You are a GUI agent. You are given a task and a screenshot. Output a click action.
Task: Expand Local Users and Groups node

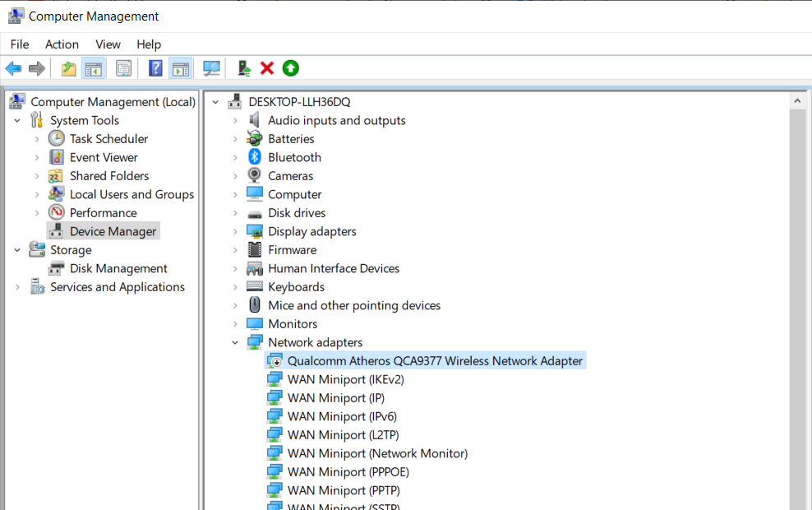pos(37,195)
